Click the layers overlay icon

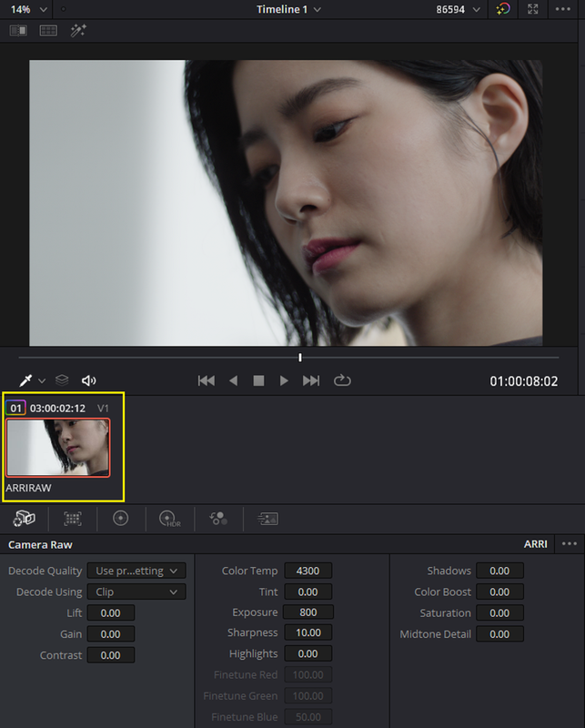(62, 380)
